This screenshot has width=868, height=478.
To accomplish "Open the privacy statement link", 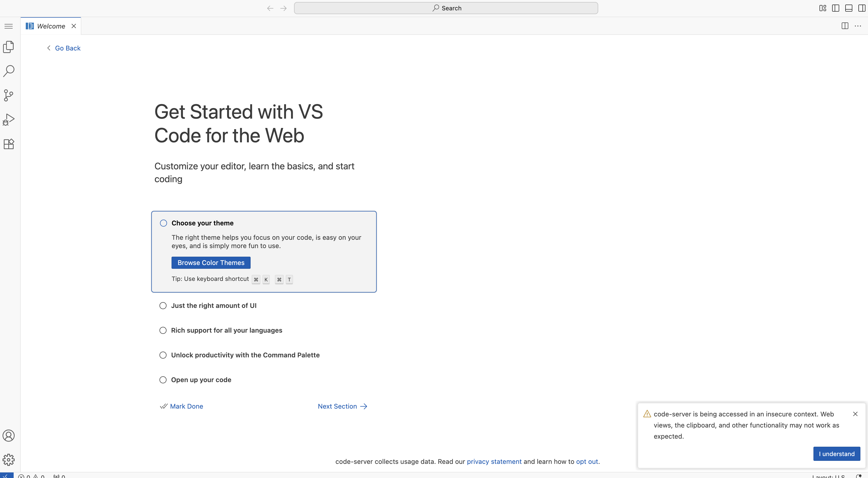I will [x=494, y=462].
